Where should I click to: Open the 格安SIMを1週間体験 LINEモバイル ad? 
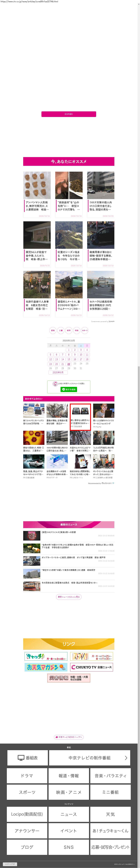click(80, 467)
